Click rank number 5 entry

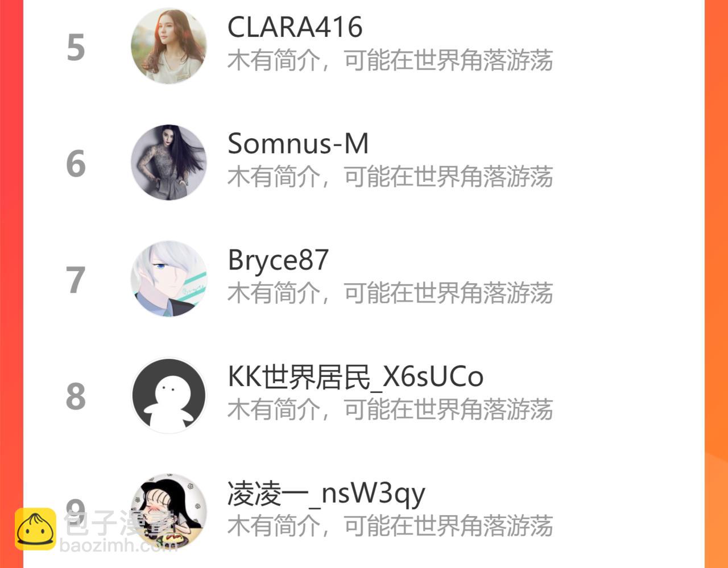[x=76, y=48]
